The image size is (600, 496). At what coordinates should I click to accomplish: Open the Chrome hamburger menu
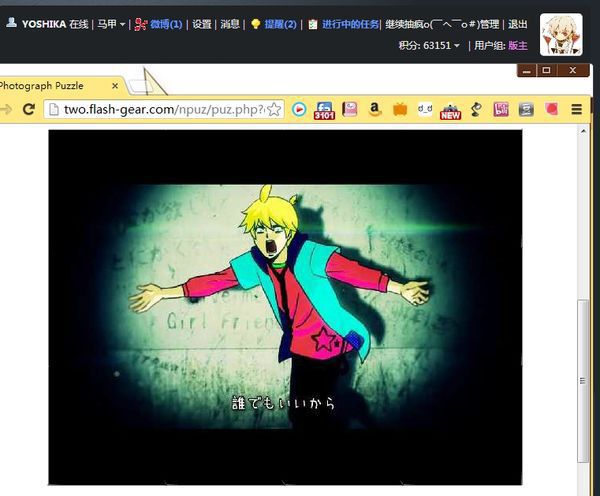tap(577, 109)
